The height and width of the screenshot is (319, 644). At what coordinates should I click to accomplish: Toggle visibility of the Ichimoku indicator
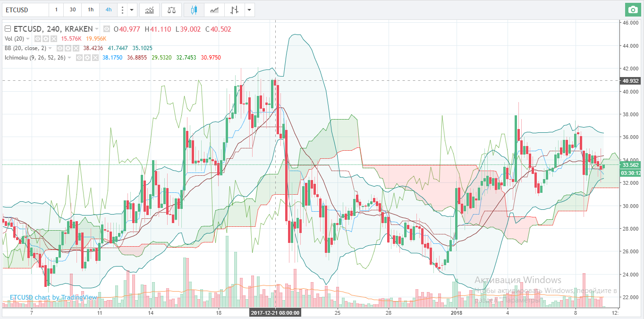pyautogui.click(x=80, y=58)
